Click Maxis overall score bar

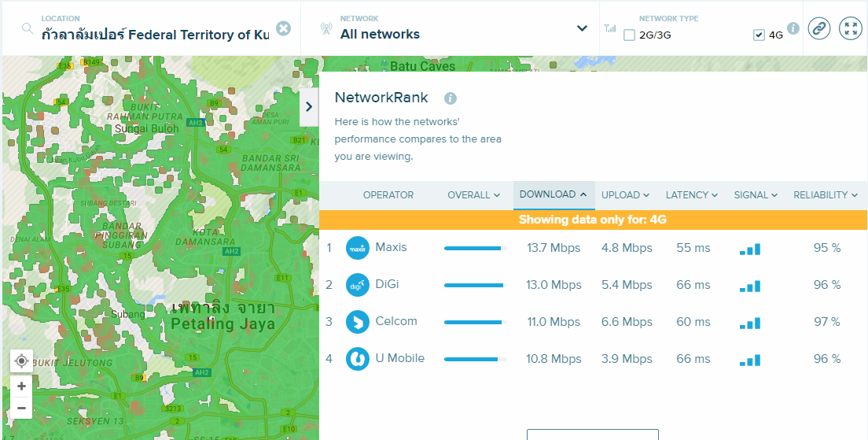point(476,248)
